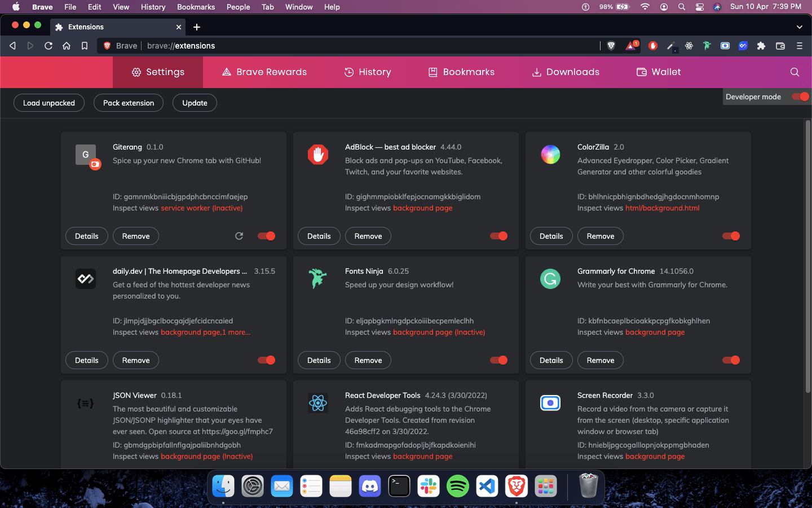Click the macOS Spotlight search icon
Screen dimensions: 812x508
click(x=682, y=7)
